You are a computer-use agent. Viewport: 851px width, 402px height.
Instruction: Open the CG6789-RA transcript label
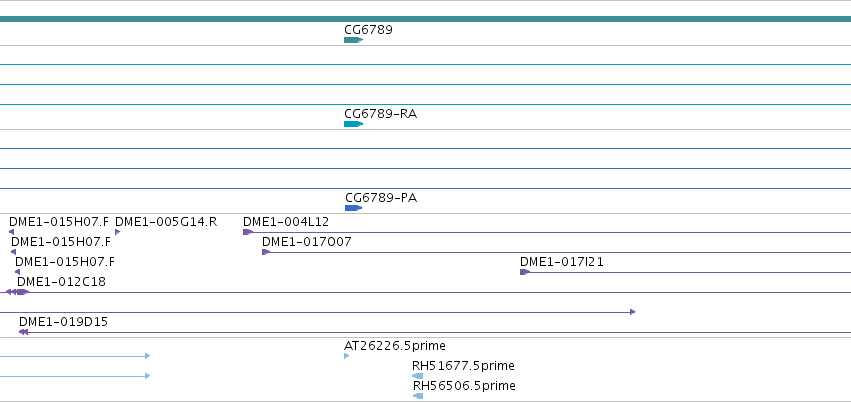pyautogui.click(x=380, y=114)
